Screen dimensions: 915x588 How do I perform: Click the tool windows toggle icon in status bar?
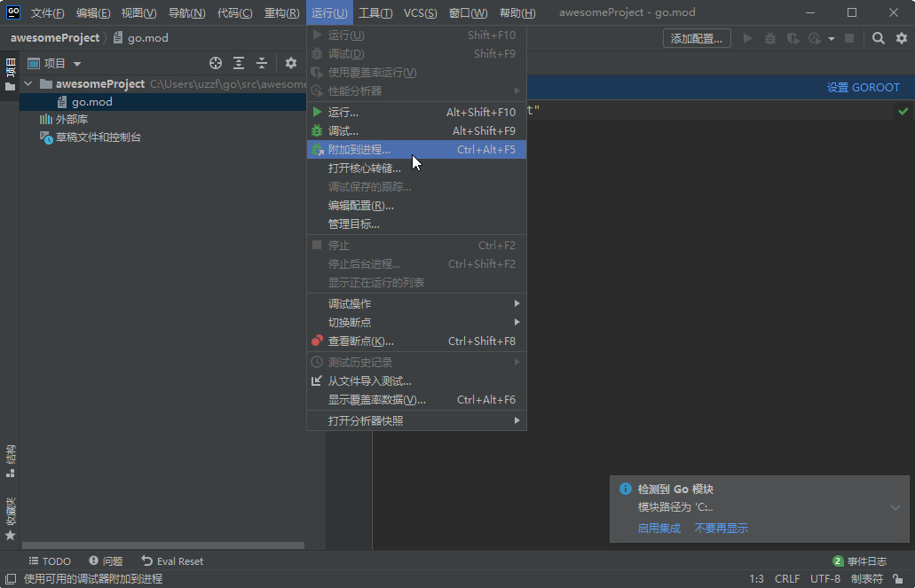[10, 578]
